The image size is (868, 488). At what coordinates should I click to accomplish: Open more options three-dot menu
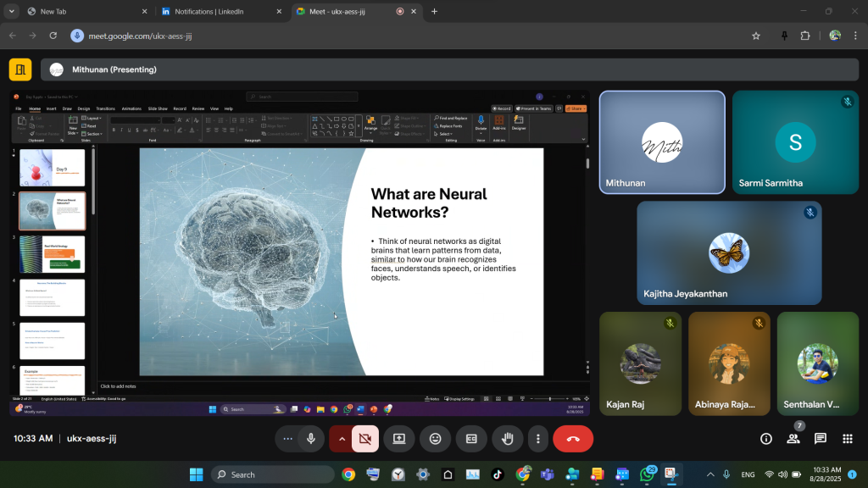[538, 439]
